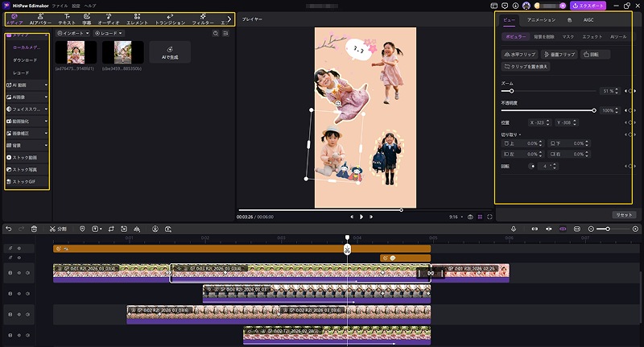The width and height of the screenshot is (644, 347).
Task: Click the microphone voiceover icon
Action: [514, 229]
